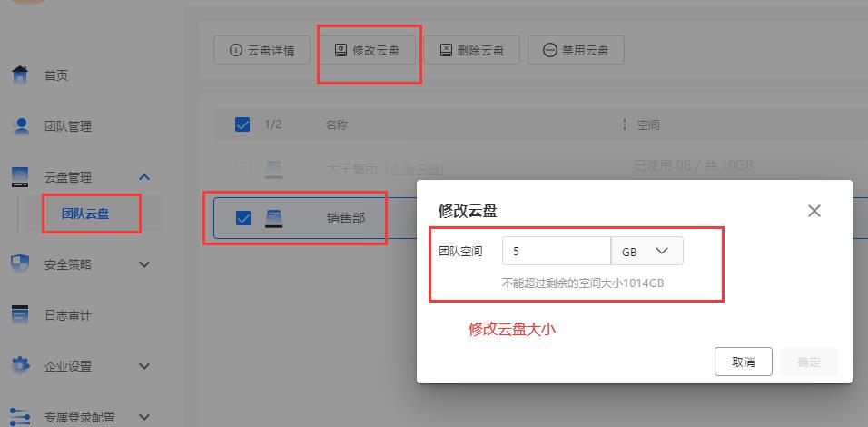This screenshot has height=427, width=868.
Task: Click the shield icon beside 安全策略
Action: click(x=20, y=264)
